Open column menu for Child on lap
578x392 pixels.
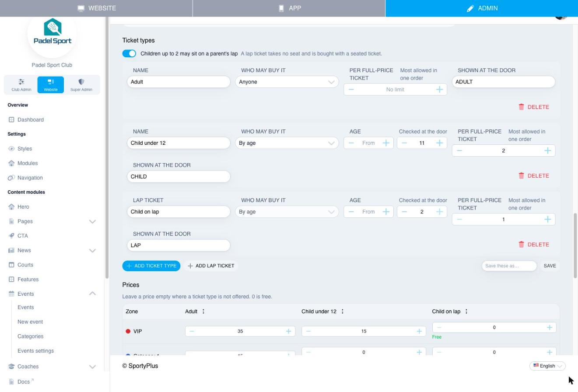click(466, 311)
